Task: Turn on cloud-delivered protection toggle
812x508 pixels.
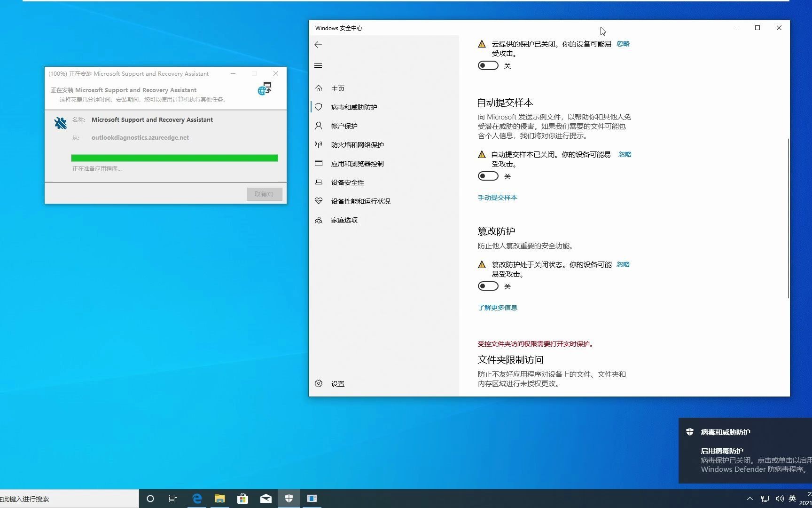Action: 488,65
